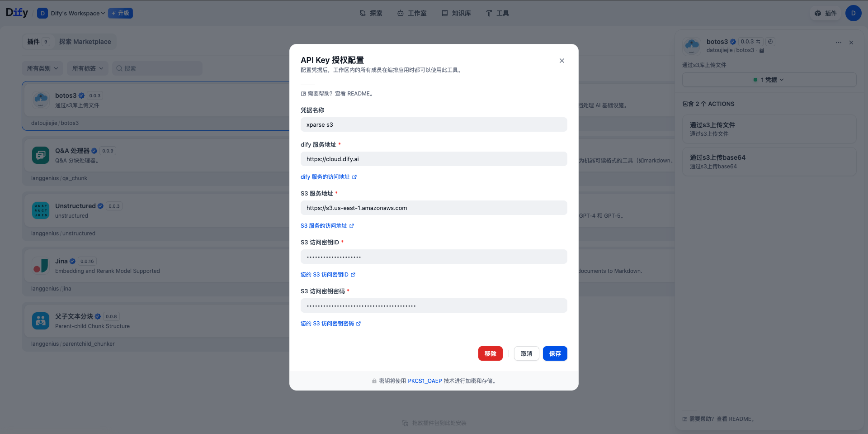The width and height of the screenshot is (868, 434).
Task: Open the PKCS1_OAEP encryption link
Action: tap(425, 381)
